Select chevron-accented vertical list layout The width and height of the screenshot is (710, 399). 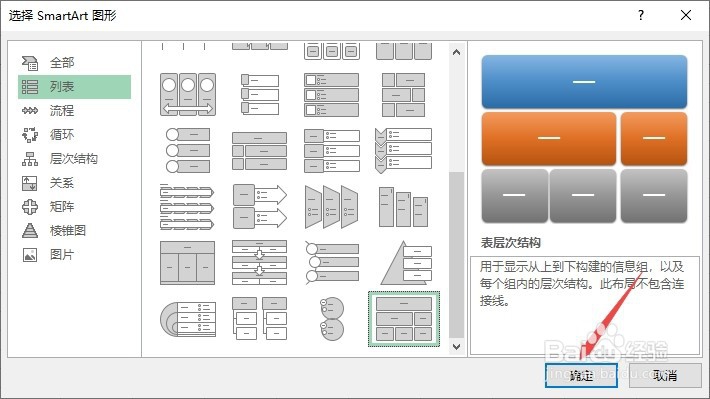pyautogui.click(x=403, y=150)
